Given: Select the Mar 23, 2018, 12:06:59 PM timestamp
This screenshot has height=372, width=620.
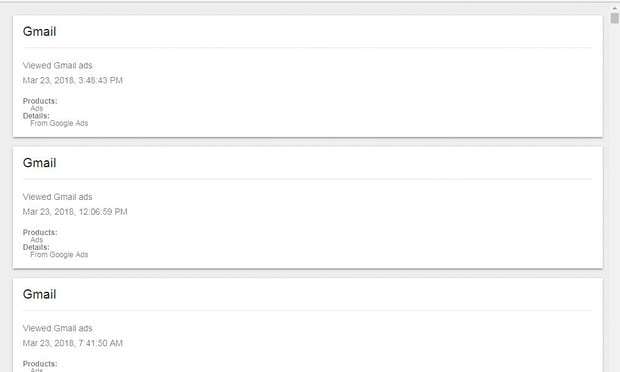Looking at the screenshot, I should coord(75,211).
